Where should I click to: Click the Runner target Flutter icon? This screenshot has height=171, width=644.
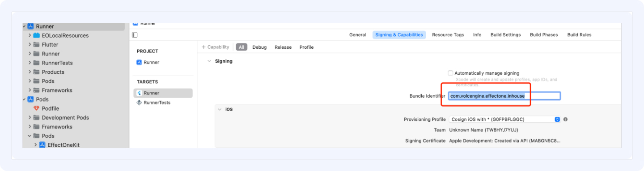(140, 93)
